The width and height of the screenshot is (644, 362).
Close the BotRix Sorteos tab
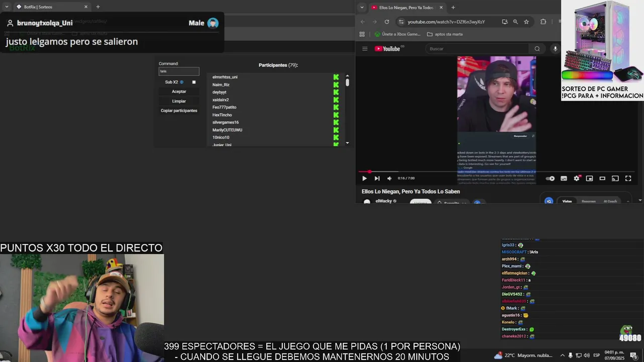(x=86, y=7)
